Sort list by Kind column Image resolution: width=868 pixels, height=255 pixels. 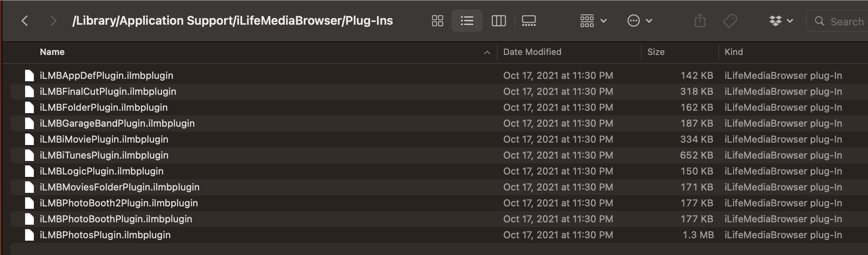point(733,52)
